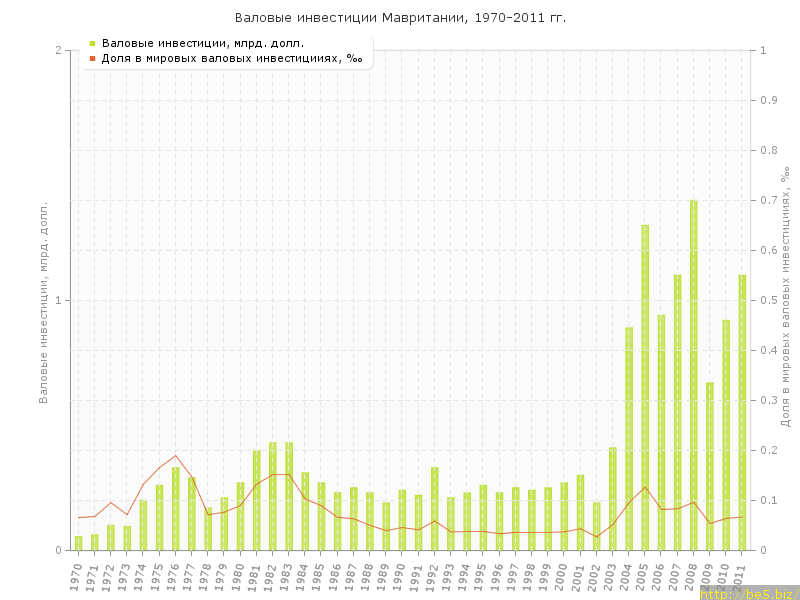Image resolution: width=800 pixels, height=600 pixels.
Task: Open the be5.biz watermark link
Action: [748, 594]
